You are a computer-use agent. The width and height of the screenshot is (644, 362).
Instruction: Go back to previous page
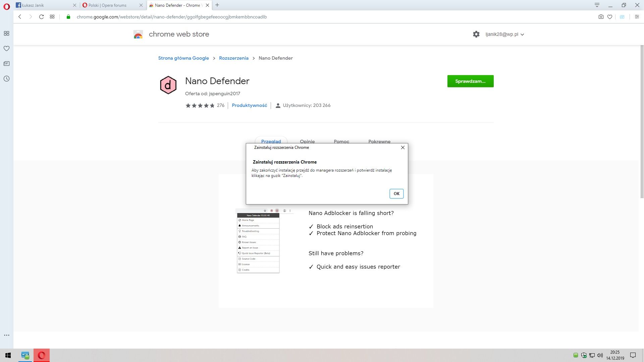(x=20, y=17)
